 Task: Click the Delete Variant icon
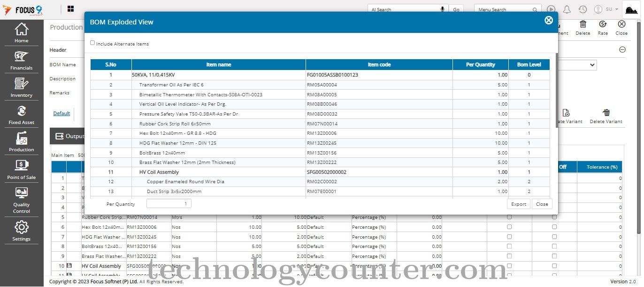[x=606, y=113]
